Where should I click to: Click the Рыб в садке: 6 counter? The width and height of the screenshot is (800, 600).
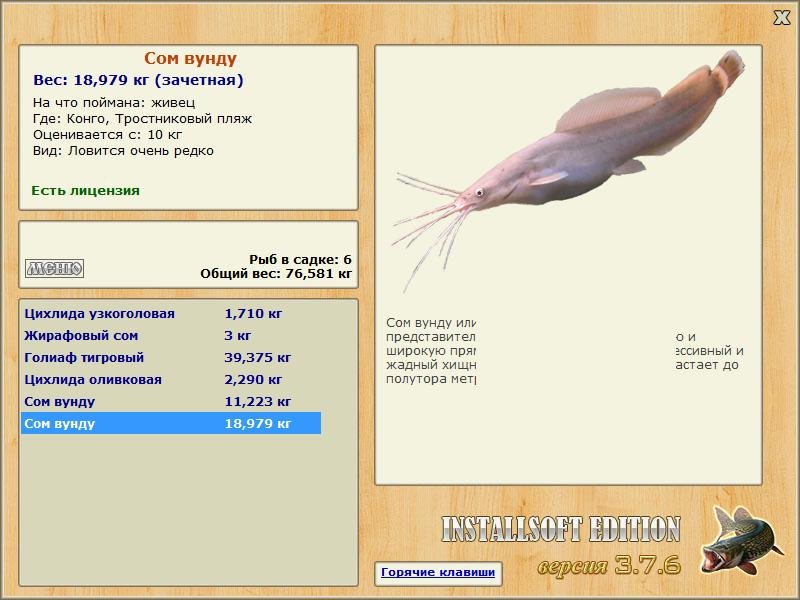coord(301,260)
